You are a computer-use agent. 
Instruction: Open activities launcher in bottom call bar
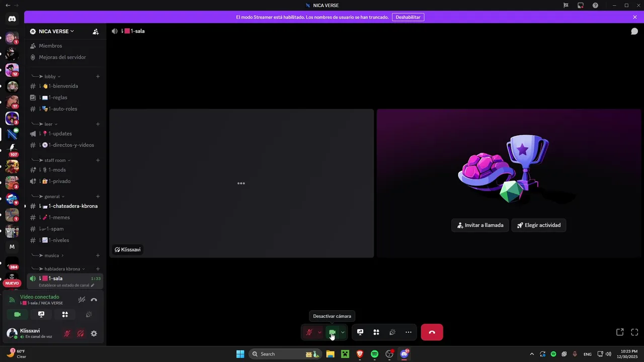[376, 332]
